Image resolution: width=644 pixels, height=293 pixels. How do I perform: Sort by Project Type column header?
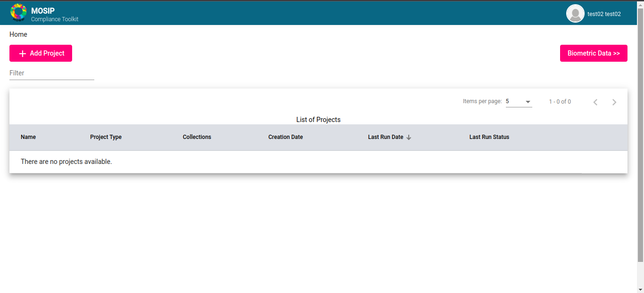coord(106,137)
